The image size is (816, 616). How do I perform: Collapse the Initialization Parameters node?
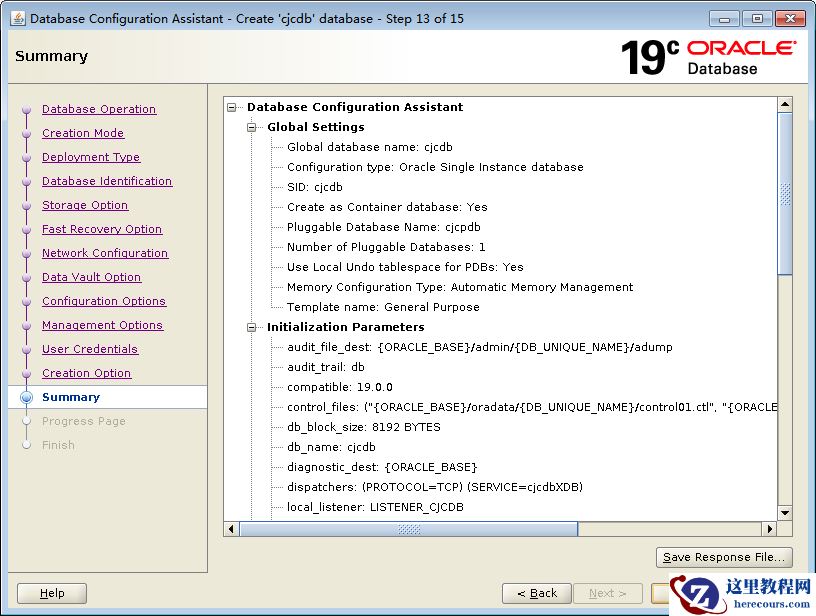point(252,327)
